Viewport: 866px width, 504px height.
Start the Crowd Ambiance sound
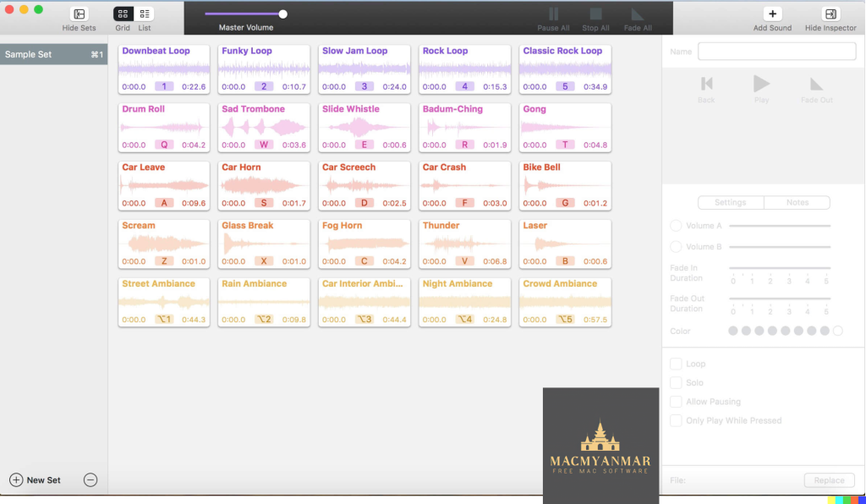565,303
